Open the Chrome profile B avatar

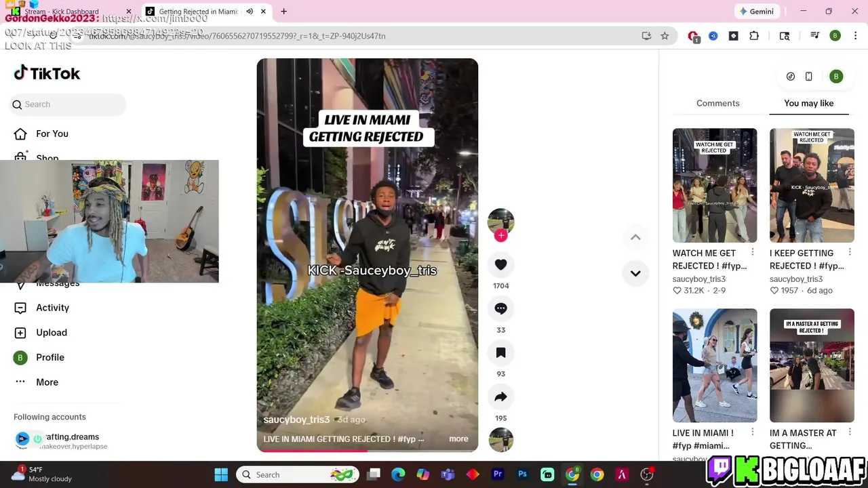pyautogui.click(x=835, y=36)
